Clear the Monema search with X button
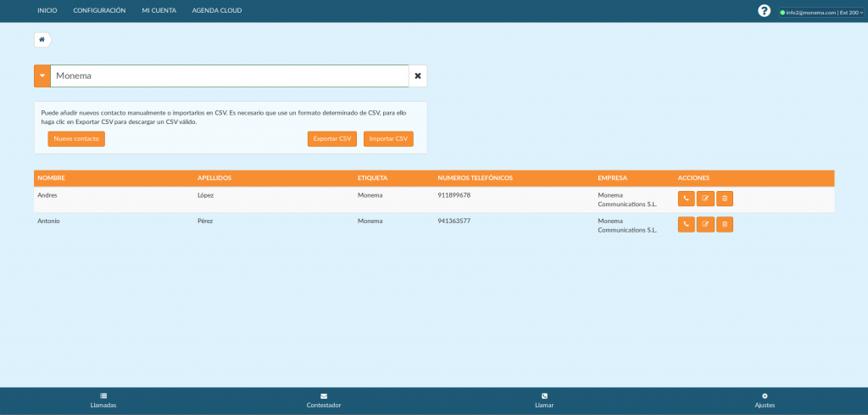 point(418,76)
